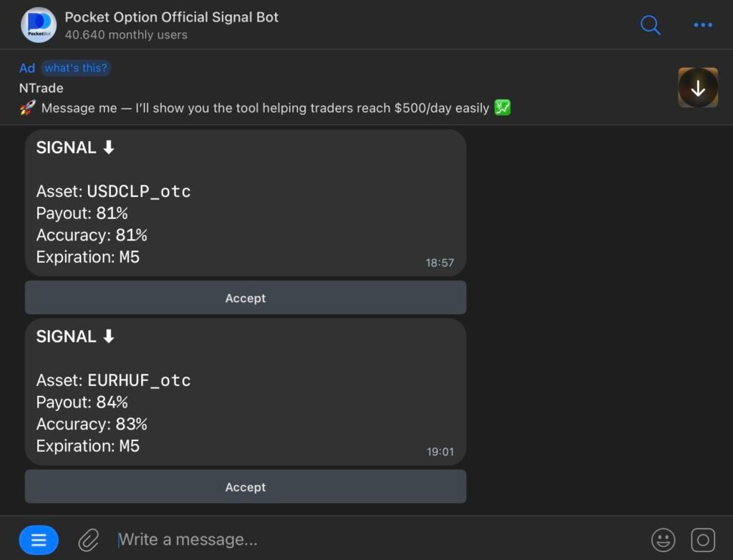Screen dimensions: 733x560
Task: Open the search icon in chat header
Action: [650, 24]
